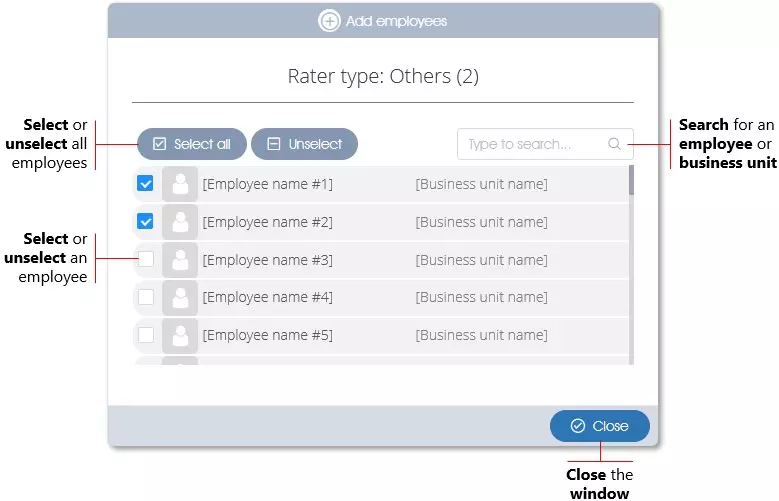The width and height of the screenshot is (779, 501).
Task: Click avatar icon of Employee name #2
Action: click(x=180, y=222)
